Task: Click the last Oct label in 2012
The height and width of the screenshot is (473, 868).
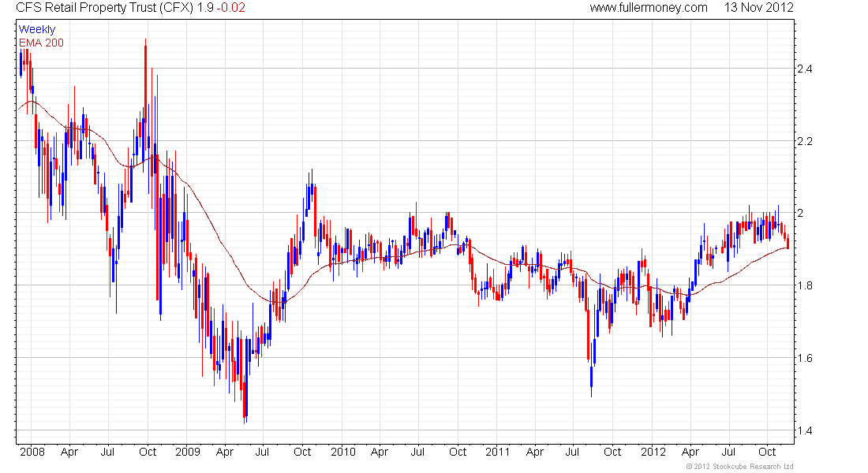Action: [x=767, y=452]
